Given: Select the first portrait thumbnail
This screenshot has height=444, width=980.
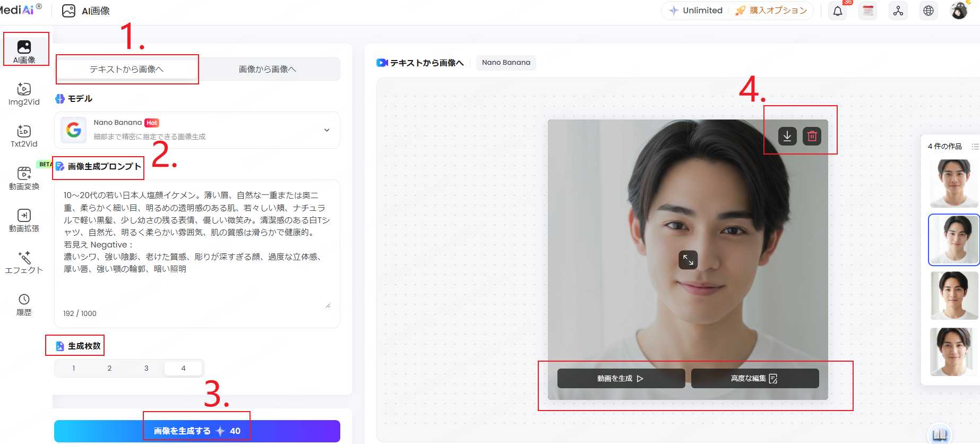Looking at the screenshot, I should click(954, 183).
